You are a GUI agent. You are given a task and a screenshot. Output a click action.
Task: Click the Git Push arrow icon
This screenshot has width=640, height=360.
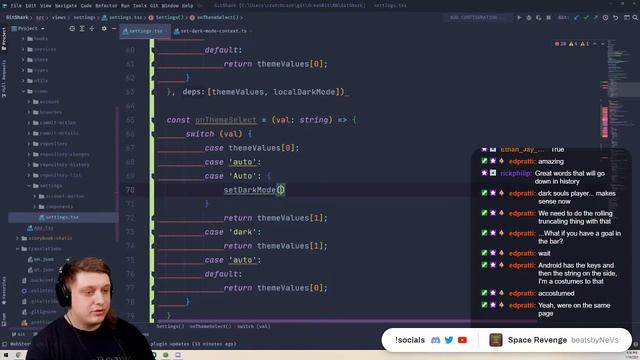click(596, 18)
